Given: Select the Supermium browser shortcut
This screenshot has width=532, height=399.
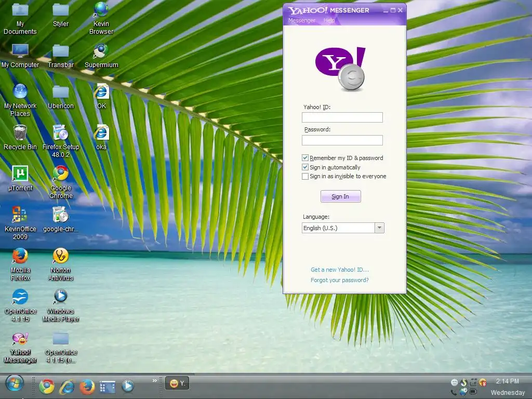Looking at the screenshot, I should click(101, 56).
